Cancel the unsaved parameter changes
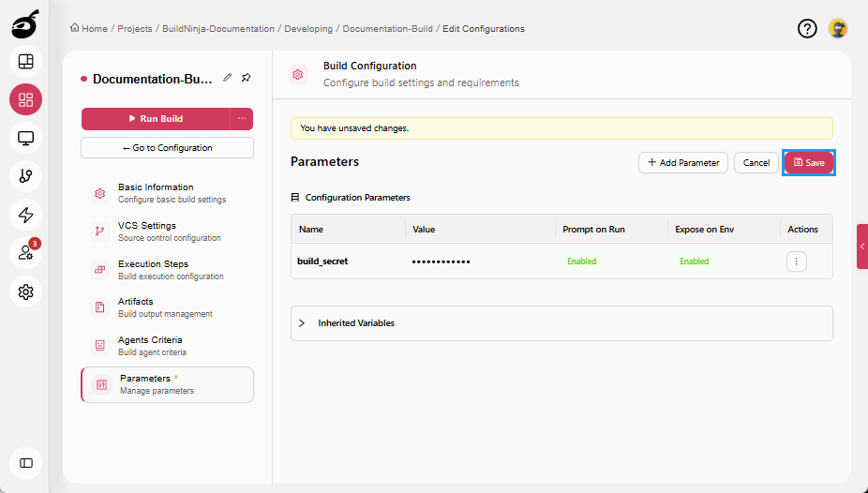The width and height of the screenshot is (868, 493). click(x=756, y=163)
